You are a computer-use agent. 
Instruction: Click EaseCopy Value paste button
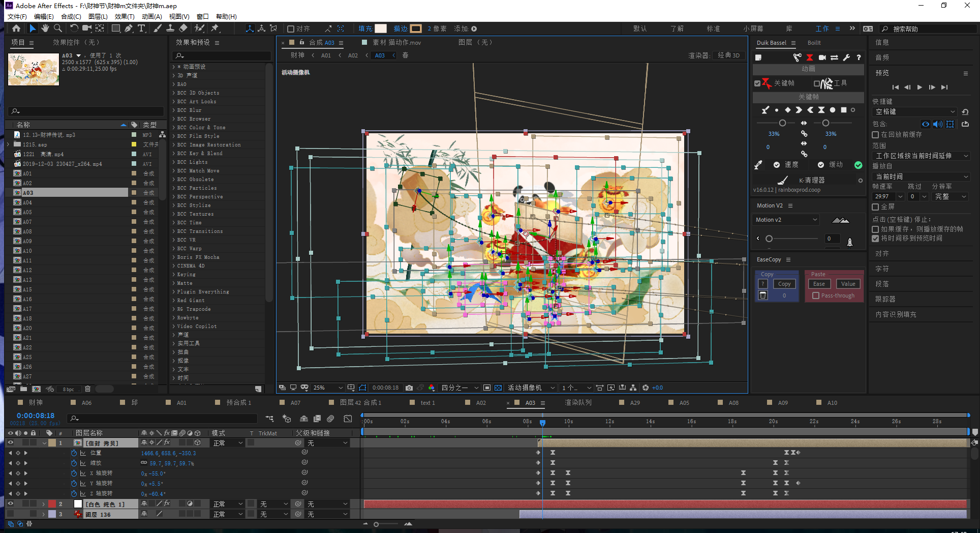848,284
